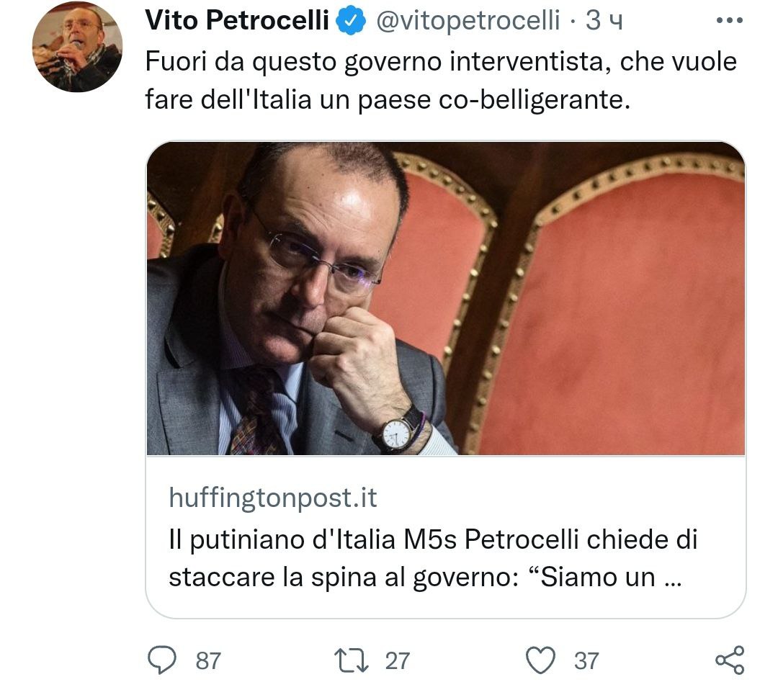
Task: Open Vito Petrocelli's profile avatar
Action: [77, 47]
